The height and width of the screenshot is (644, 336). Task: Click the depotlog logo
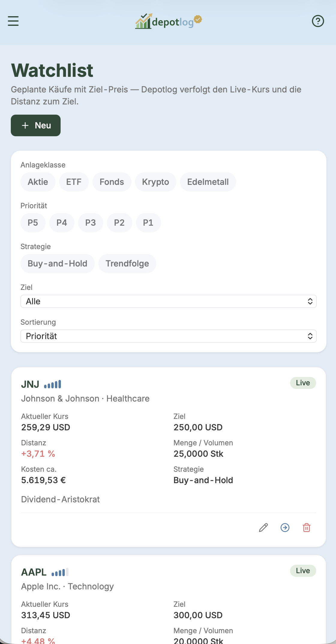[168, 21]
